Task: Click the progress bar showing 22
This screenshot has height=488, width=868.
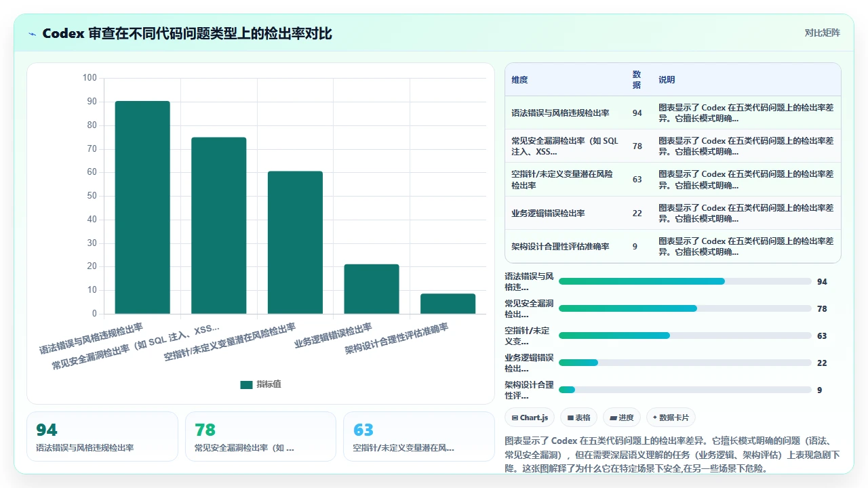Action: (x=685, y=363)
